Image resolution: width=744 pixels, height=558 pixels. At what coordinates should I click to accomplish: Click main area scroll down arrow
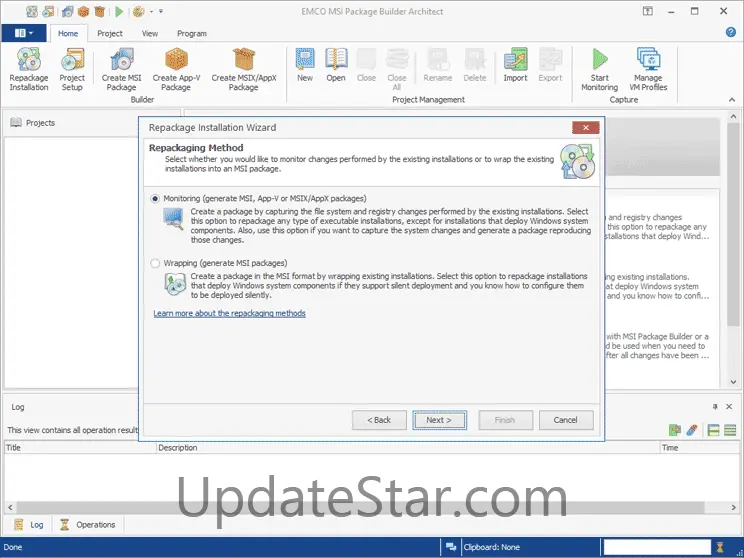[733, 382]
